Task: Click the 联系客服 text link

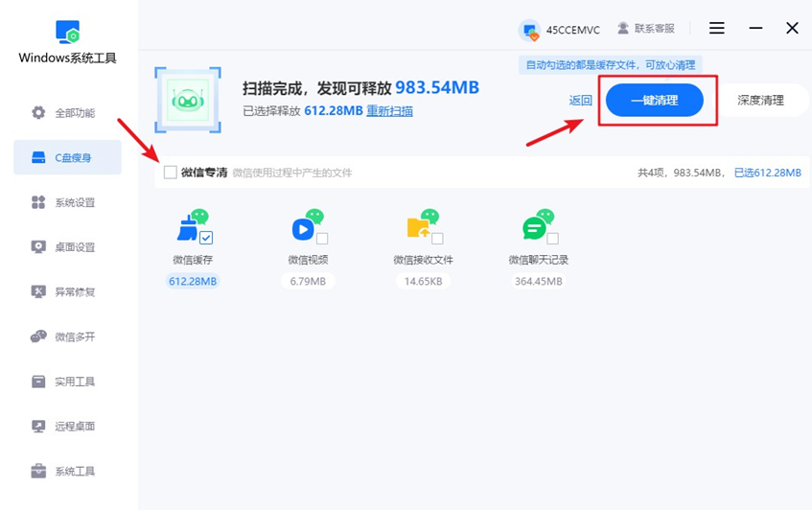Action: pyautogui.click(x=655, y=29)
